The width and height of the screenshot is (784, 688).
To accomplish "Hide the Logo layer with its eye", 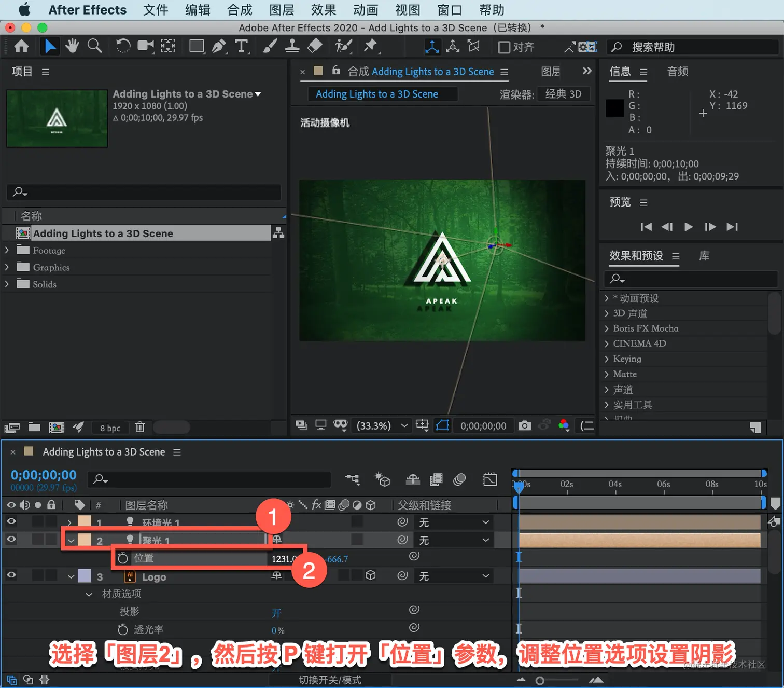I will point(11,575).
